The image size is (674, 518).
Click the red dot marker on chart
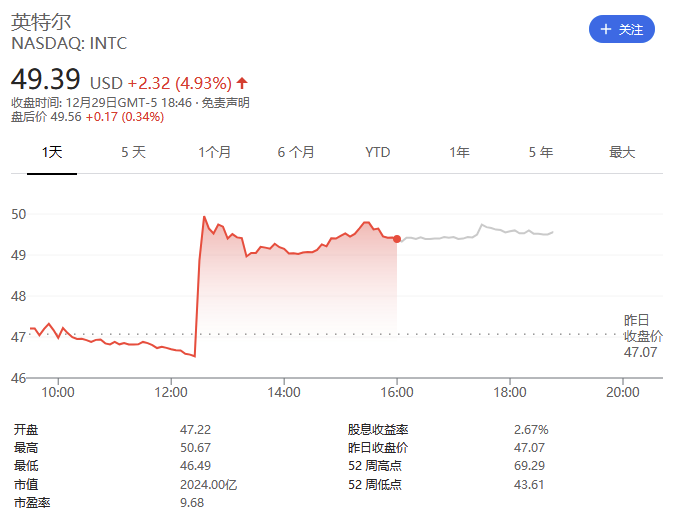397,238
